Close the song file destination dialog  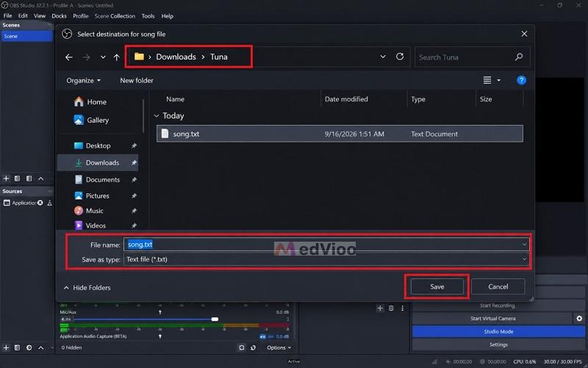(x=524, y=34)
